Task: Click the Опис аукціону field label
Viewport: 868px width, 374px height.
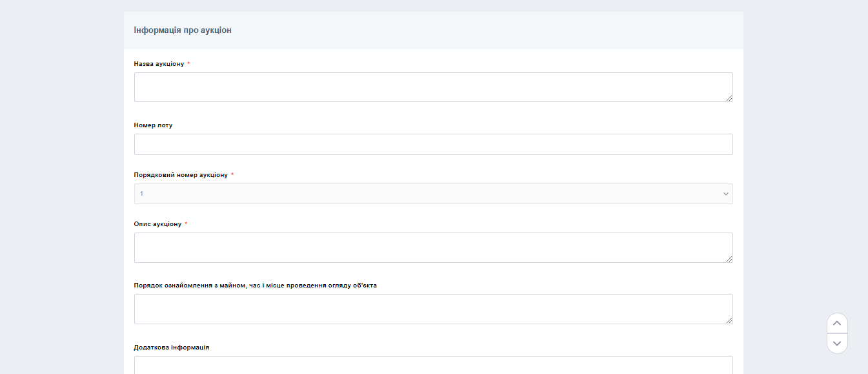Action: (157, 224)
